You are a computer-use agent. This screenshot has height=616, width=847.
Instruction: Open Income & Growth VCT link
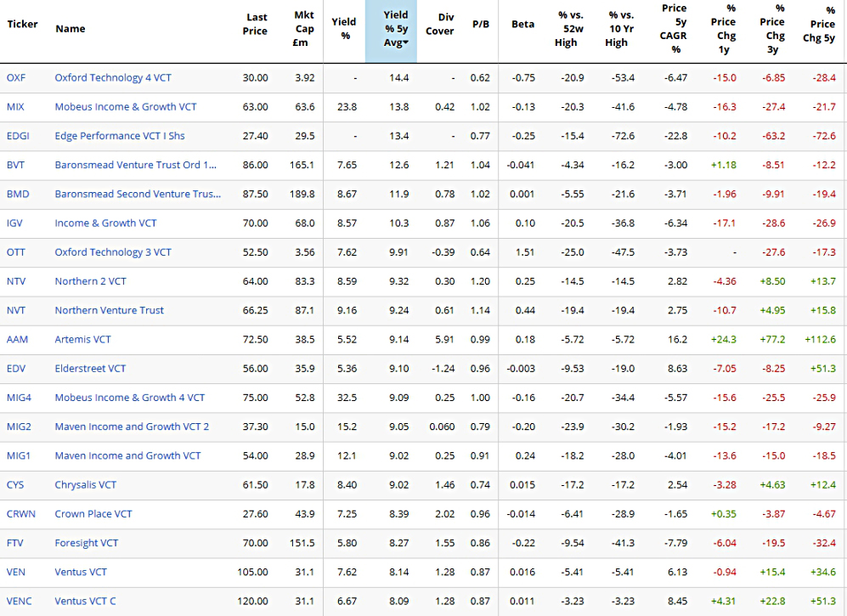pyautogui.click(x=106, y=223)
